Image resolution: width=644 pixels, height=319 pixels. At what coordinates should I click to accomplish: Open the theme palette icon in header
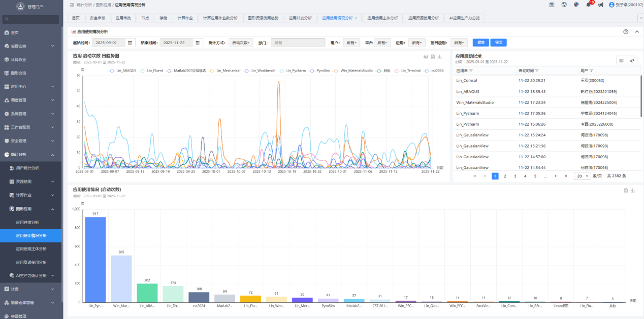(x=576, y=5)
